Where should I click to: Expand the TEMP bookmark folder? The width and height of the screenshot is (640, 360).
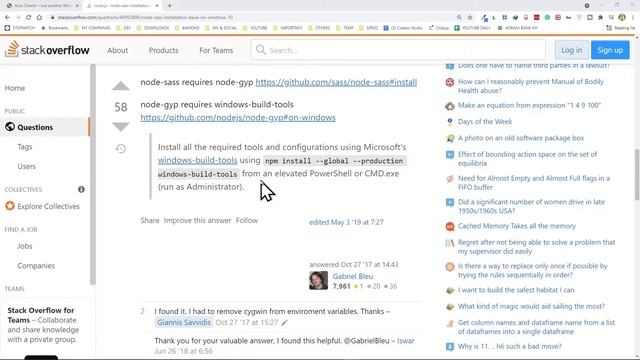coord(344,28)
